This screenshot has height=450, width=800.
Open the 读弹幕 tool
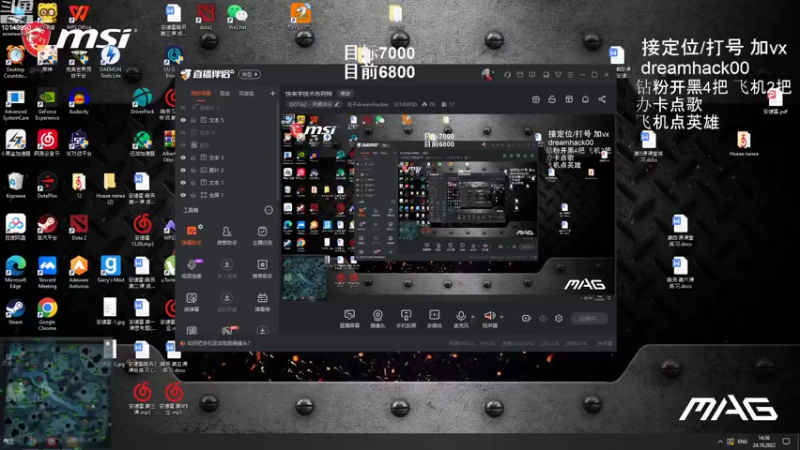click(191, 302)
